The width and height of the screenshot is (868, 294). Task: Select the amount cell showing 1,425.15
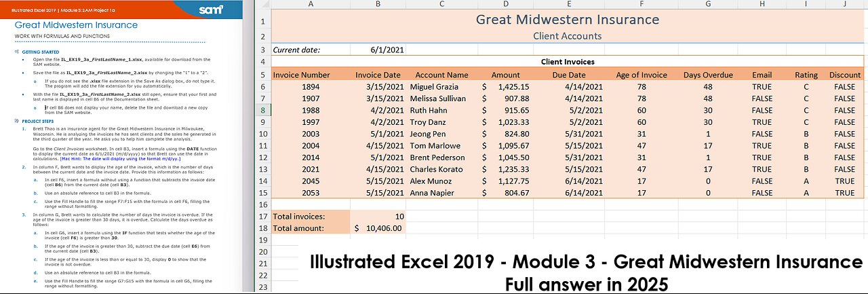coord(505,87)
